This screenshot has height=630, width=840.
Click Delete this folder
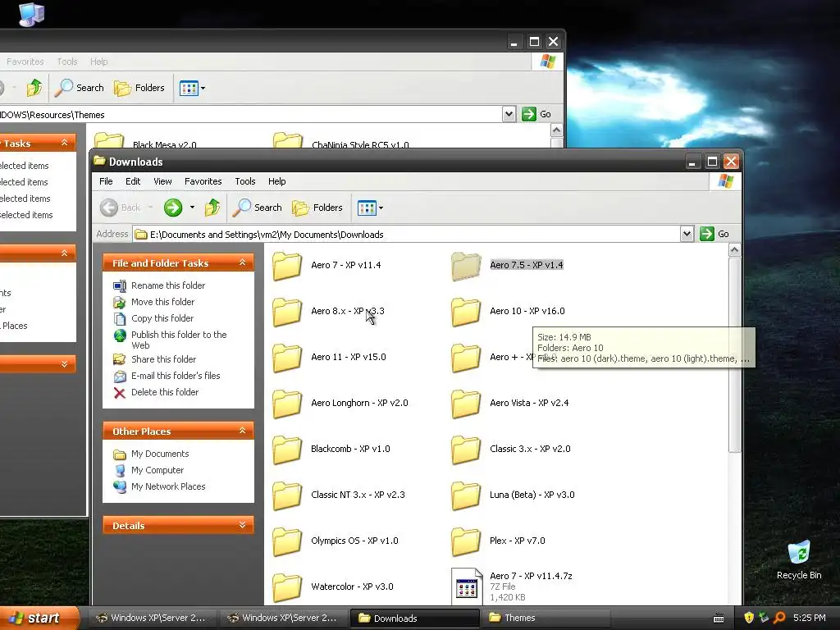164,392
